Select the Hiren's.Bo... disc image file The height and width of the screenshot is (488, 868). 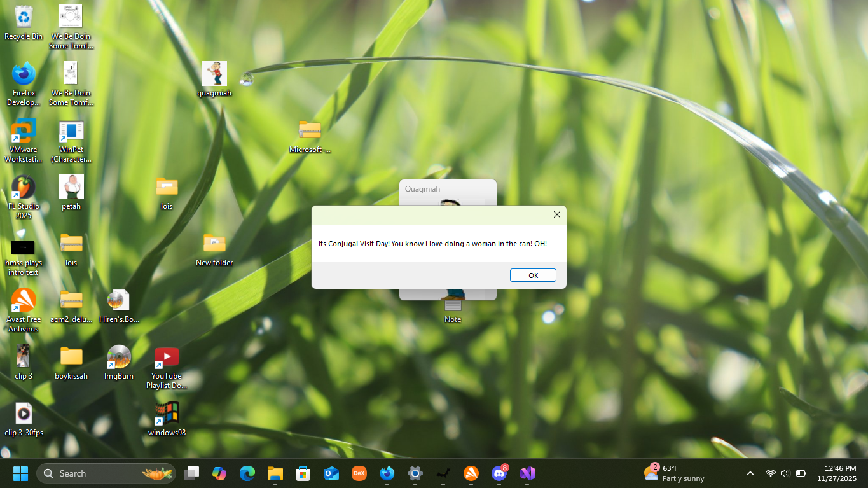pyautogui.click(x=119, y=305)
